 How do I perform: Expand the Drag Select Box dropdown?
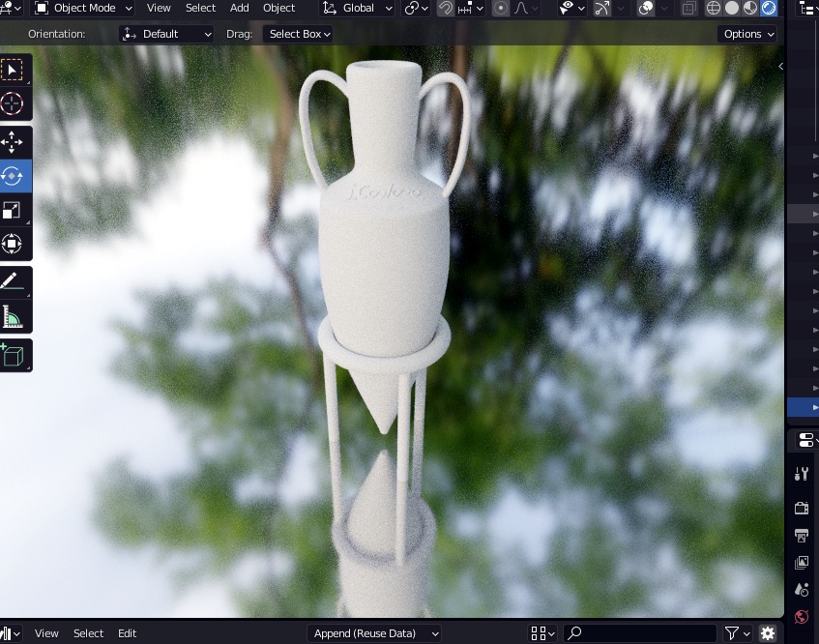coord(299,34)
